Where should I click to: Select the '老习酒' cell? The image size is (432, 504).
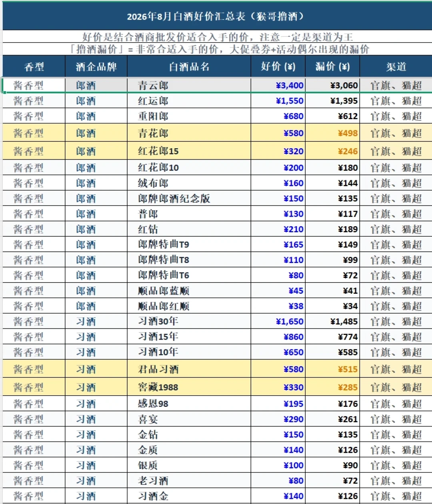(189, 480)
